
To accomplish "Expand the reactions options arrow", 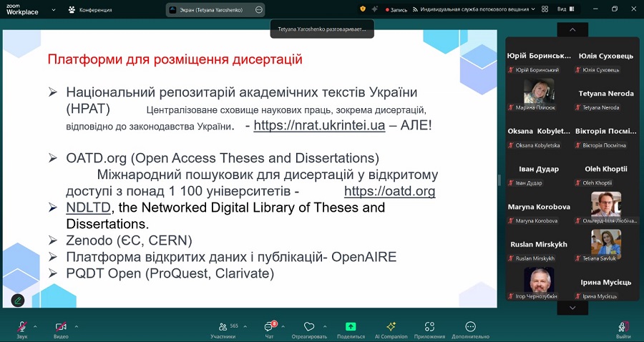I will coord(325,327).
